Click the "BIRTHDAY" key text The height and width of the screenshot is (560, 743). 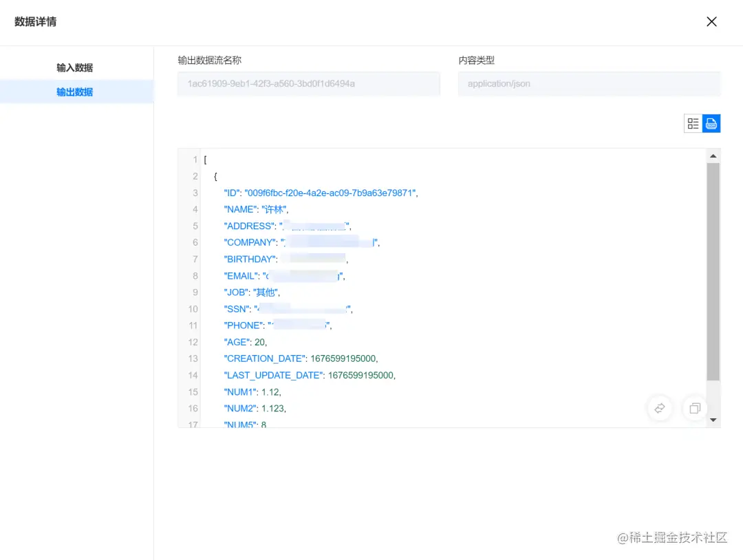point(250,259)
